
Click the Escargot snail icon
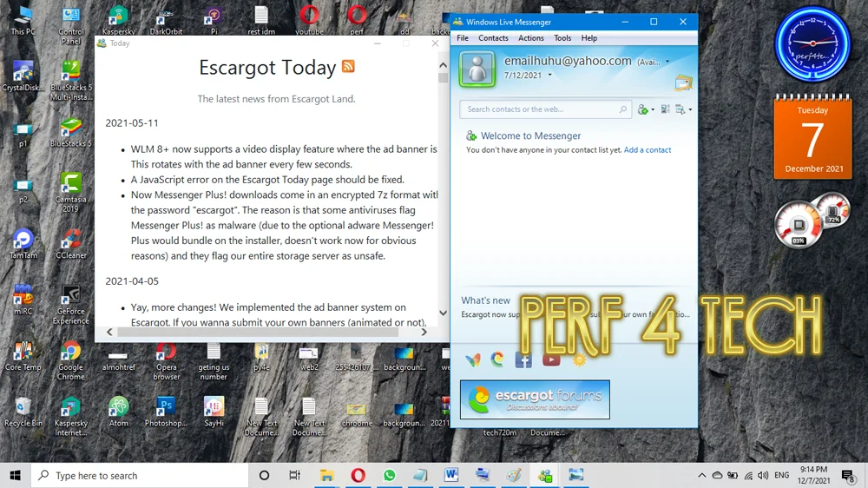pyautogui.click(x=497, y=359)
